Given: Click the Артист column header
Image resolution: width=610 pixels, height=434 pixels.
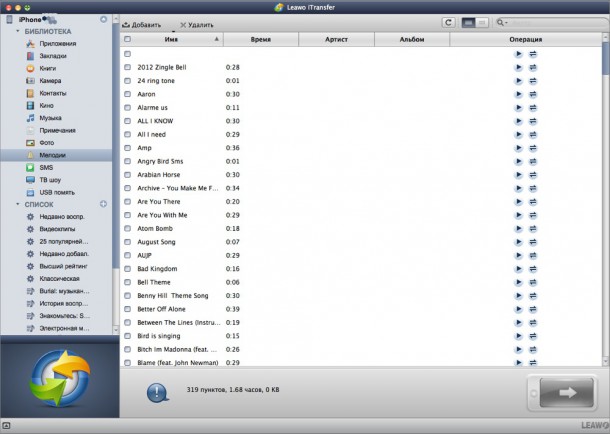Looking at the screenshot, I should pos(336,39).
